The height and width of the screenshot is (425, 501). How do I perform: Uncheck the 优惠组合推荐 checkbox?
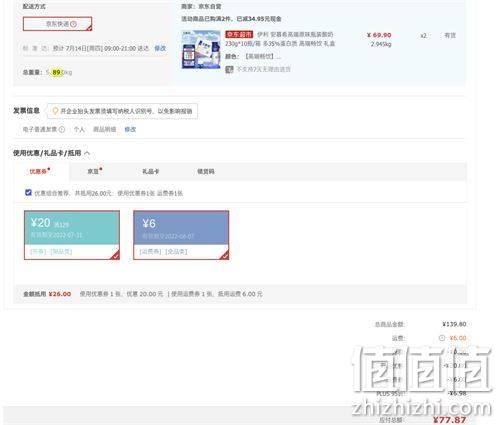(x=28, y=192)
